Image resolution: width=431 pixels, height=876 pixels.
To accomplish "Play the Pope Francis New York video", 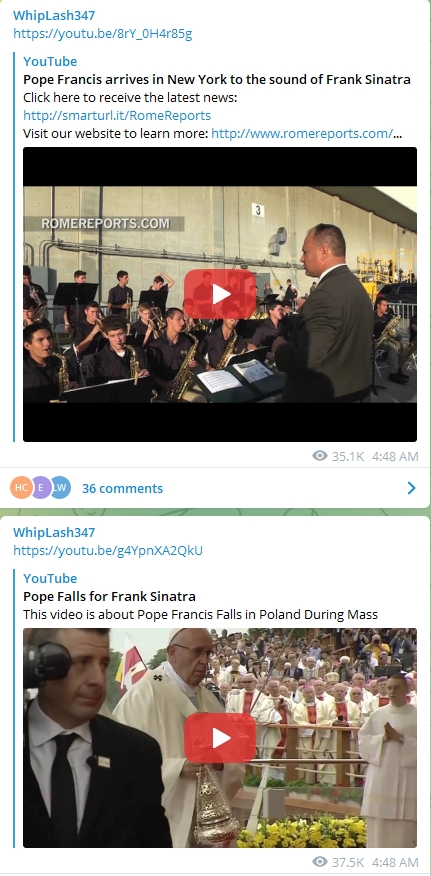I will click(220, 294).
